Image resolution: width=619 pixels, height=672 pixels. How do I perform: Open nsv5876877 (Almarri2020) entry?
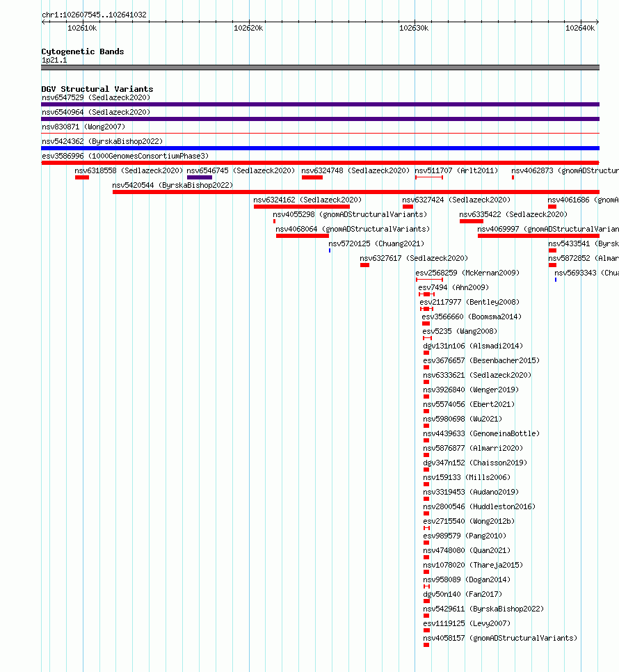[x=474, y=448]
